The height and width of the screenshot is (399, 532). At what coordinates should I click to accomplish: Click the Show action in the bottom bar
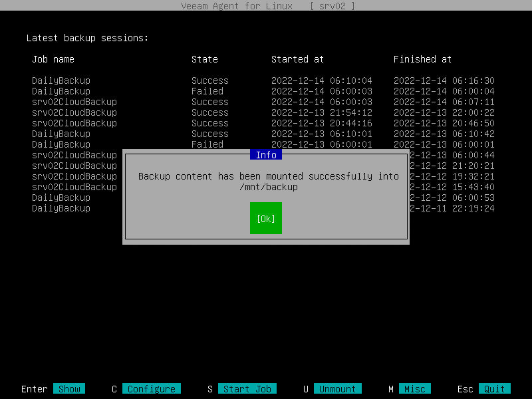pyautogui.click(x=68, y=389)
